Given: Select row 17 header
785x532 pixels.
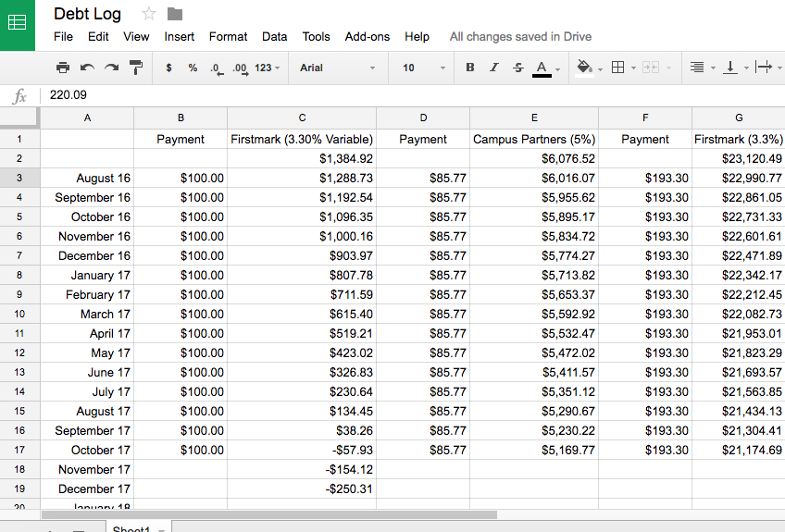Looking at the screenshot, I should 19,450.
